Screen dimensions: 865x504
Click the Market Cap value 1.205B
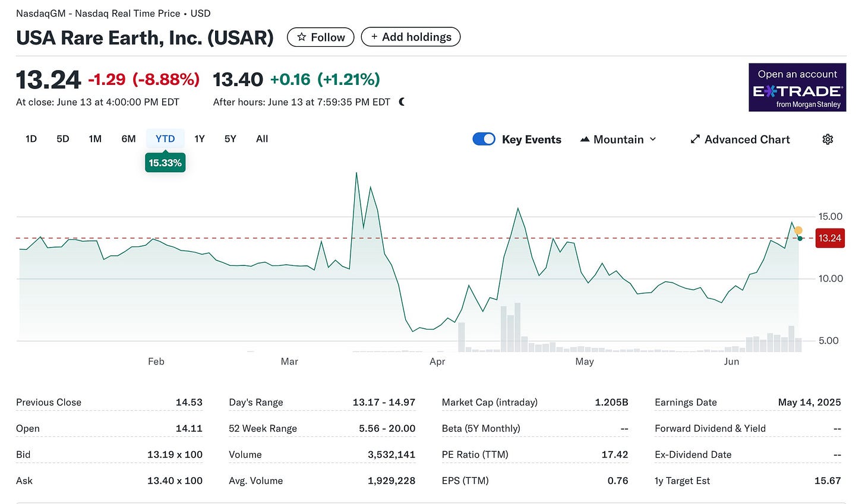[611, 402]
